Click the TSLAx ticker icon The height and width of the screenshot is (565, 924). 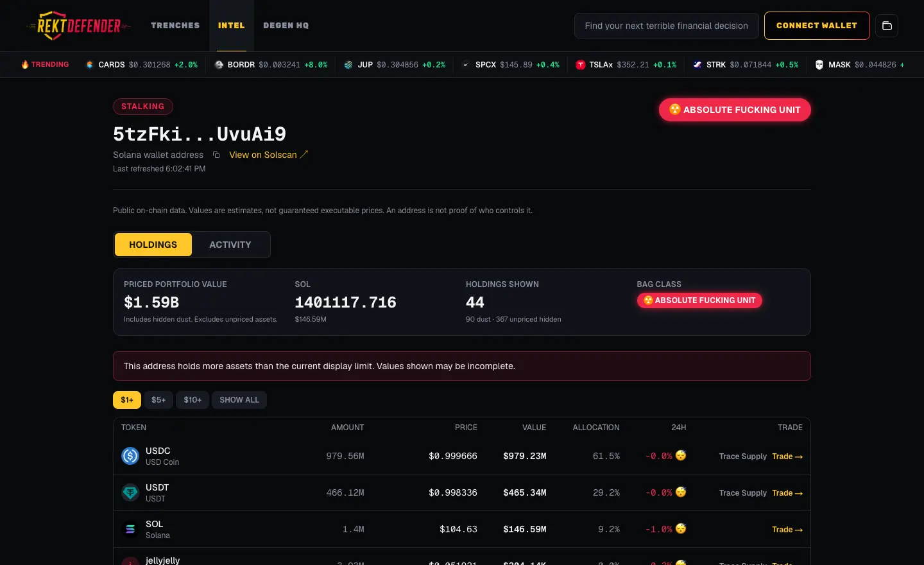581,65
